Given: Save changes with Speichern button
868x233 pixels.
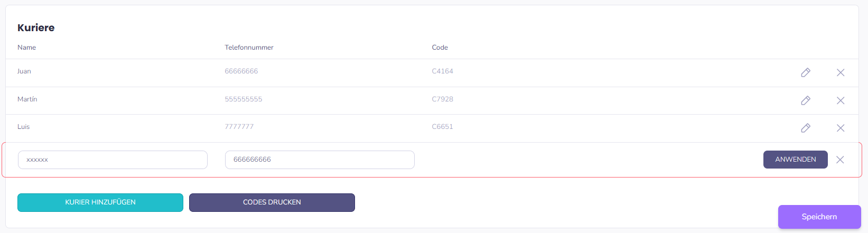Looking at the screenshot, I should click(819, 217).
